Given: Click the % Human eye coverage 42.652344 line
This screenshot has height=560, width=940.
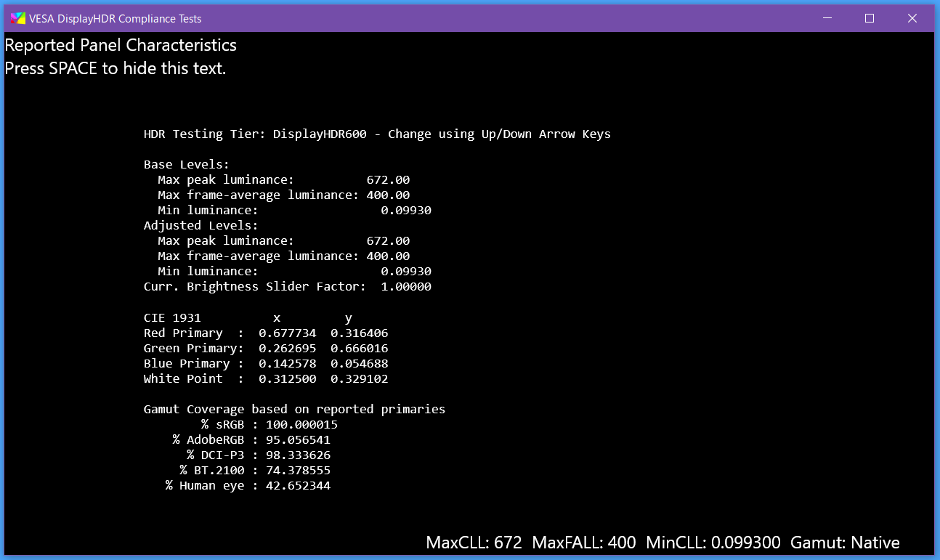Looking at the screenshot, I should click(x=248, y=486).
